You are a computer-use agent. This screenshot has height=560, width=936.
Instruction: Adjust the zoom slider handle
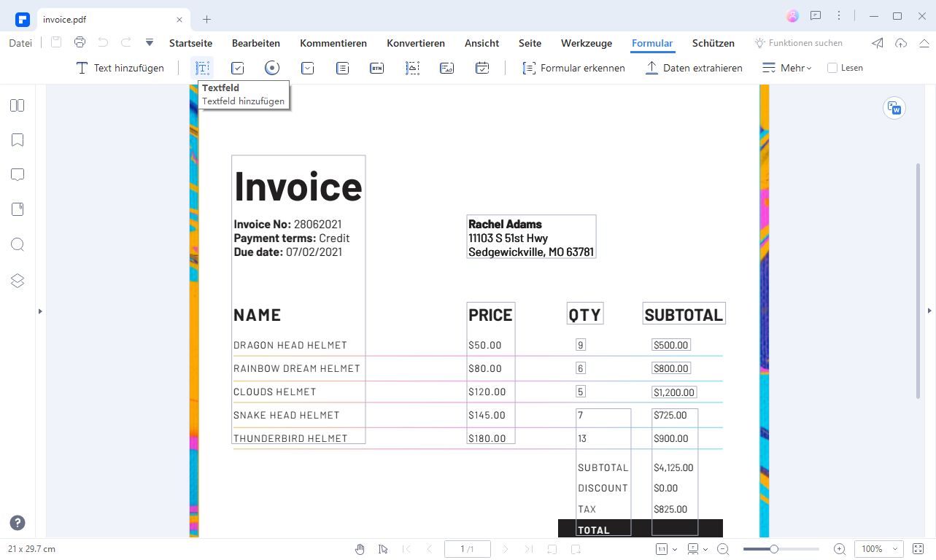774,549
